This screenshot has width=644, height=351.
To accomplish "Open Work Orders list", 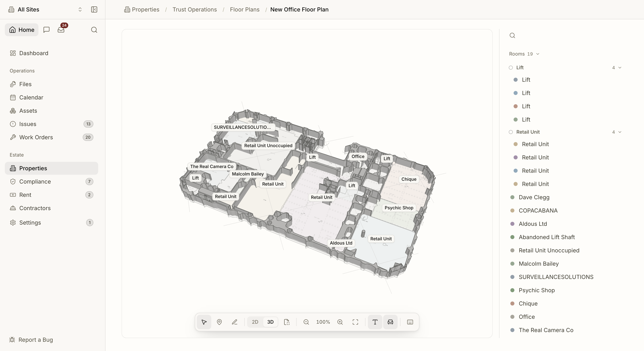I will point(52,137).
